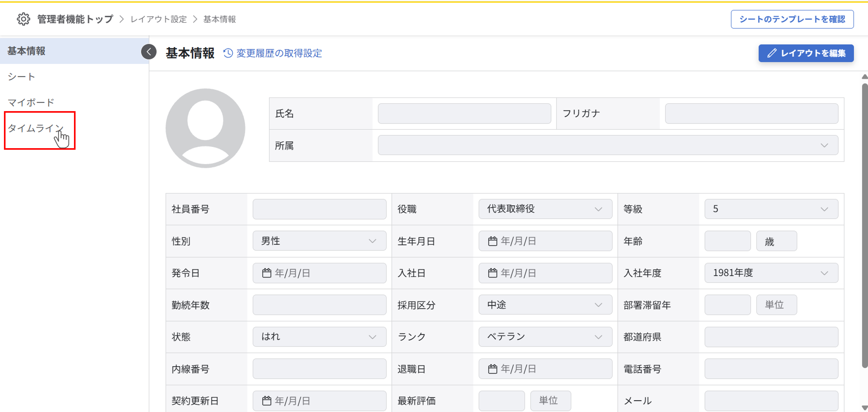
Task: Click calendar icon in 発令日 field
Action: tap(267, 273)
